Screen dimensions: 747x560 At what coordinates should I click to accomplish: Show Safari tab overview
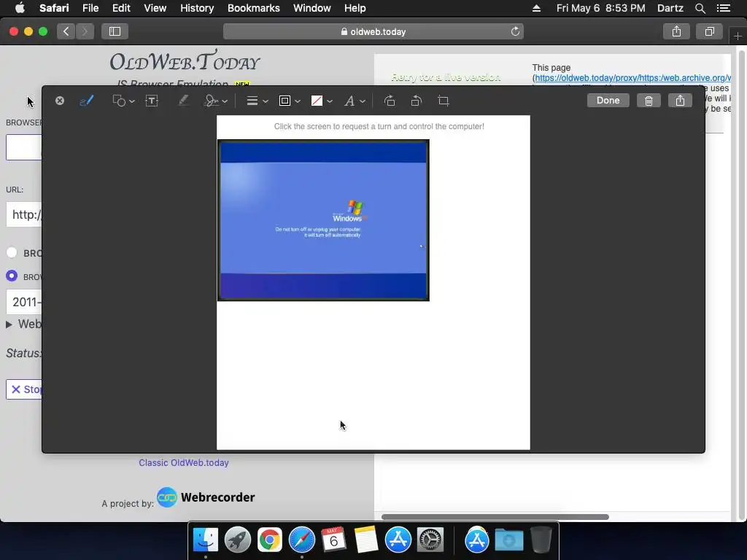709,31
